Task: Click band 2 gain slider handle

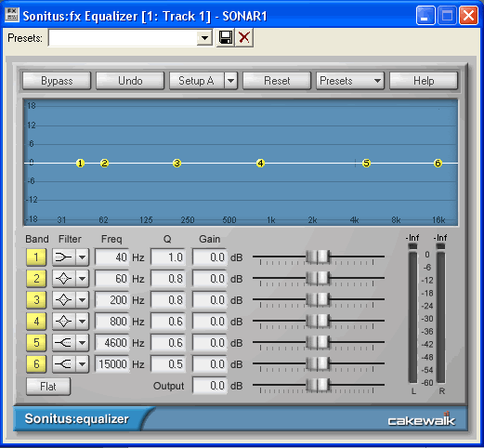Action: (x=318, y=278)
